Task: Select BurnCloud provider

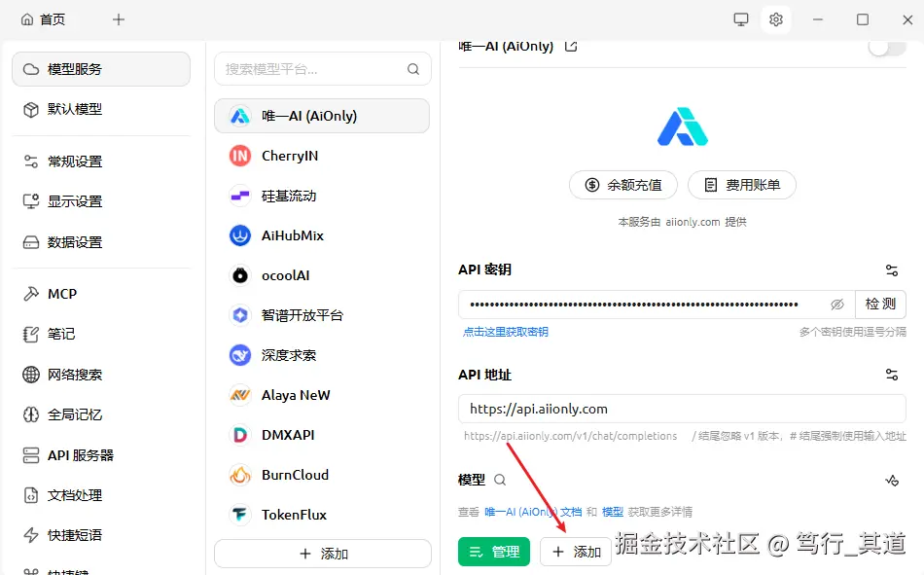Action: [x=322, y=475]
